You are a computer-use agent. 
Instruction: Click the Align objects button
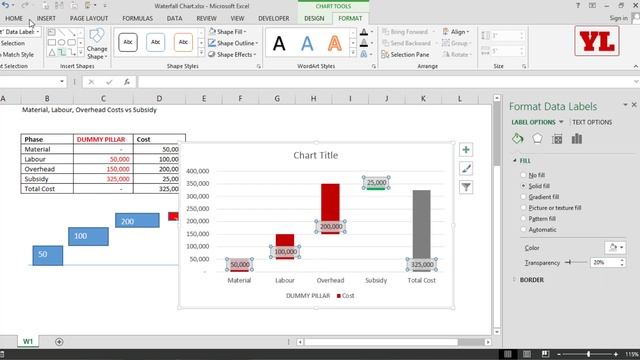(456, 31)
